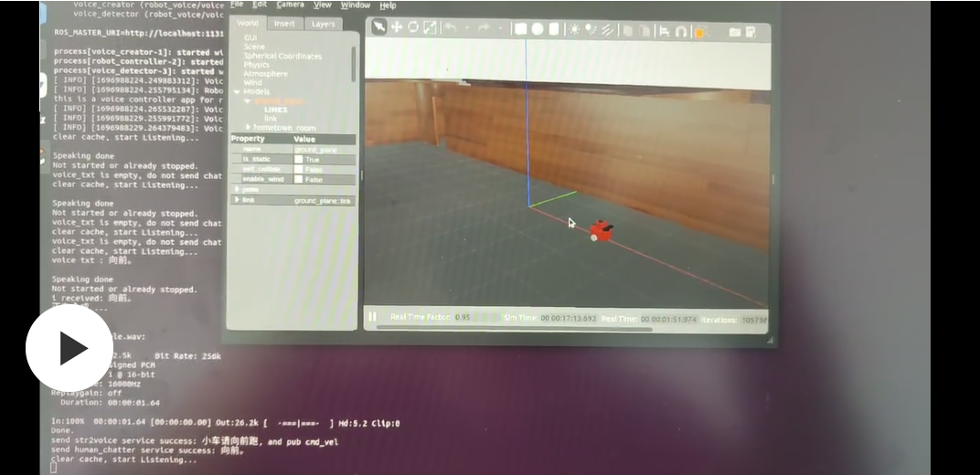Screen dimensions: 980x475
Task: Expand the link property row arrow
Action: click(x=237, y=200)
